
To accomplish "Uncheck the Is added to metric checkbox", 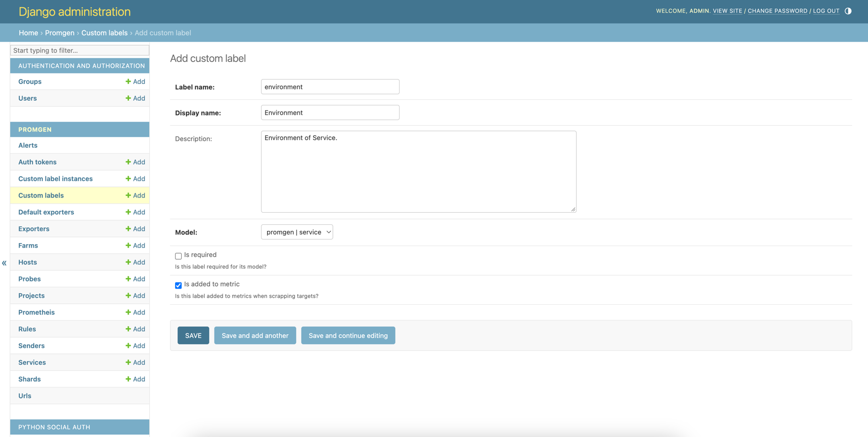I will point(178,285).
